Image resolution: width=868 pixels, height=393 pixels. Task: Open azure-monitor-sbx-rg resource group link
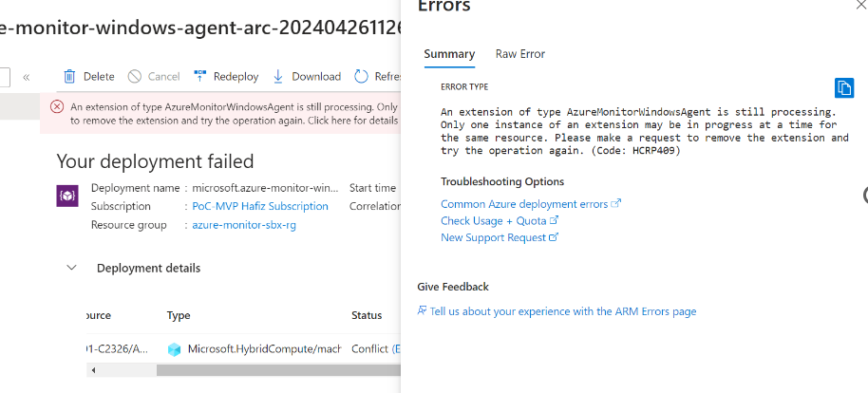click(244, 225)
